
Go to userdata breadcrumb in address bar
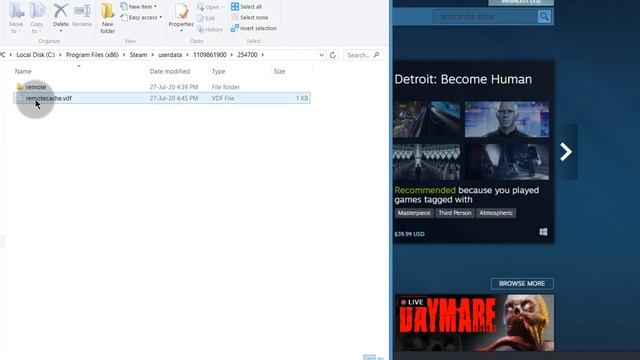(x=170, y=55)
